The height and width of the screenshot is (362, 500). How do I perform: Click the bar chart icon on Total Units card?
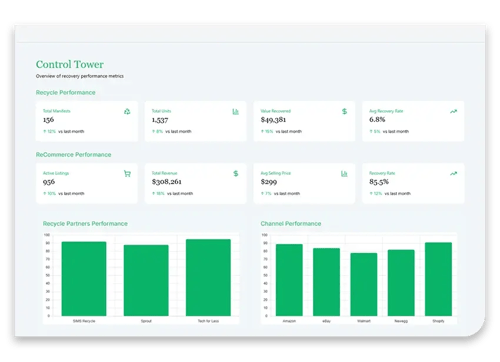click(236, 111)
